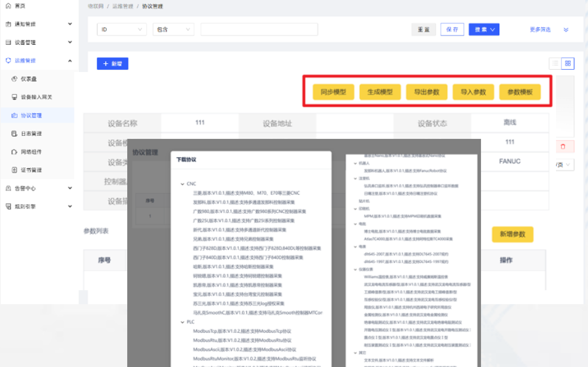Image resolution: width=588 pixels, height=367 pixels.
Task: Collapse the PLC tree node
Action: pos(182,322)
